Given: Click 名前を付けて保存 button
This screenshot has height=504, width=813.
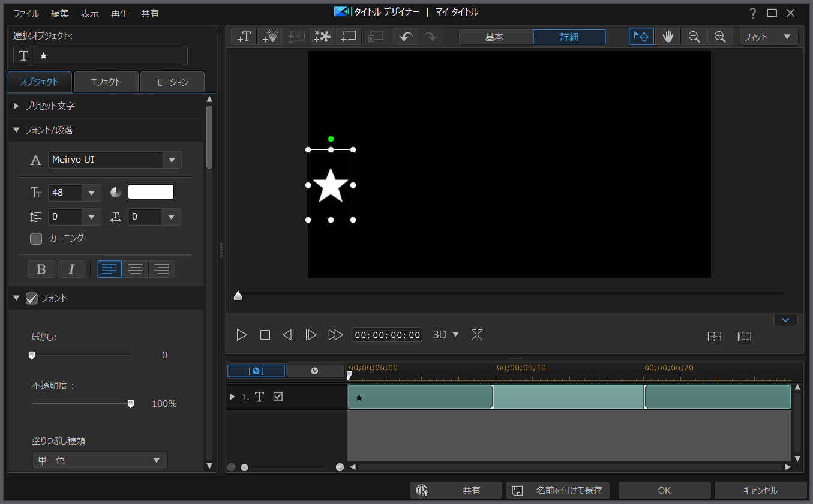Looking at the screenshot, I should [x=558, y=490].
